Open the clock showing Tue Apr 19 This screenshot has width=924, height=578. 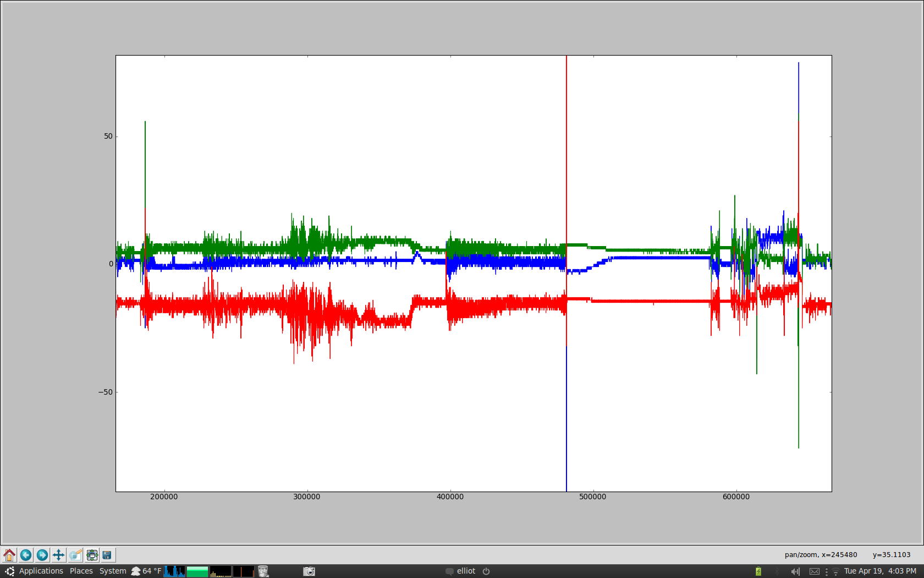pyautogui.click(x=875, y=571)
